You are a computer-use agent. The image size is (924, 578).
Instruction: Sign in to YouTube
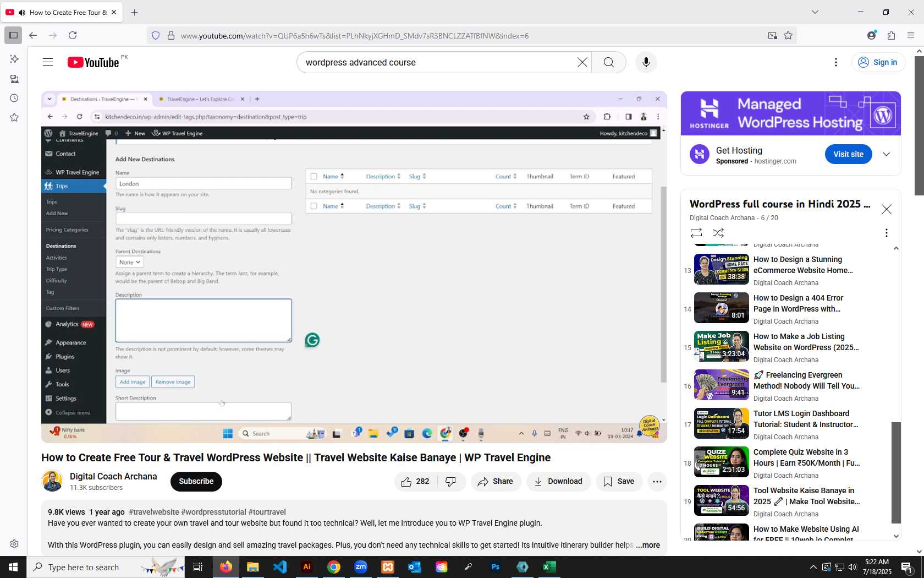click(878, 62)
